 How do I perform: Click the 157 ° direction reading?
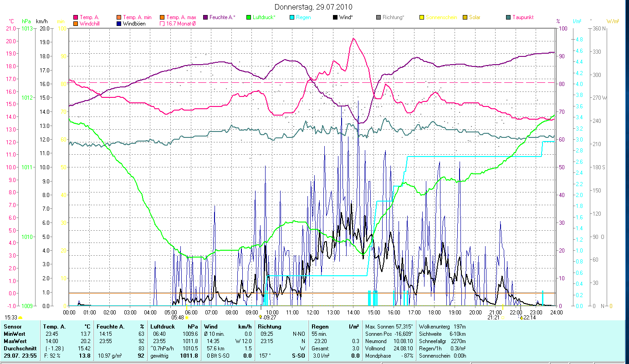266,355
